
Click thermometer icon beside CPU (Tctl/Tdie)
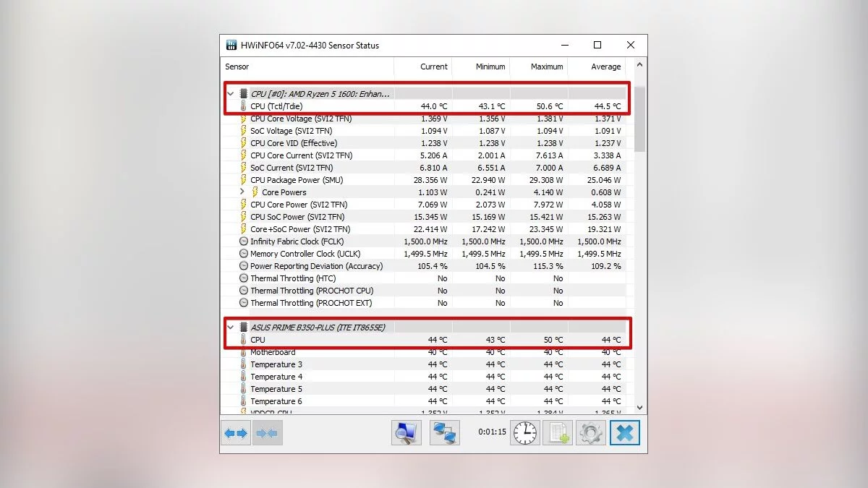click(x=243, y=106)
